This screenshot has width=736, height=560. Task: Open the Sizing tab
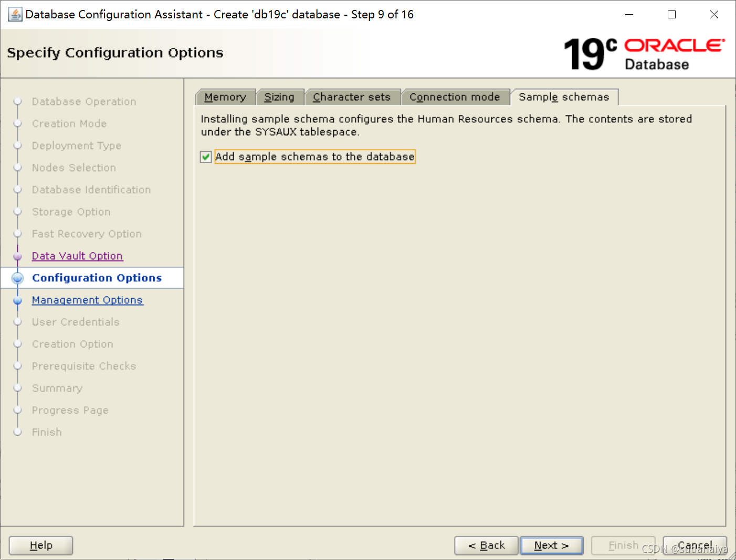click(x=279, y=97)
